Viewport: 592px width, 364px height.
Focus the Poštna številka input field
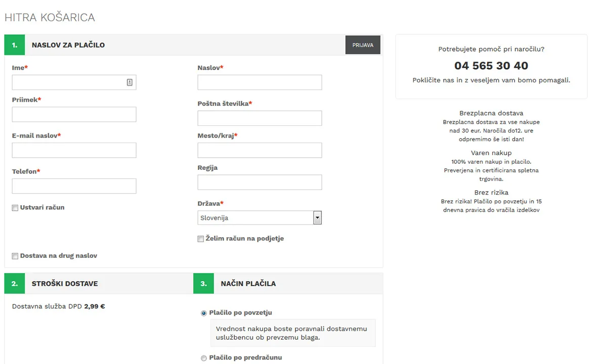click(x=260, y=118)
